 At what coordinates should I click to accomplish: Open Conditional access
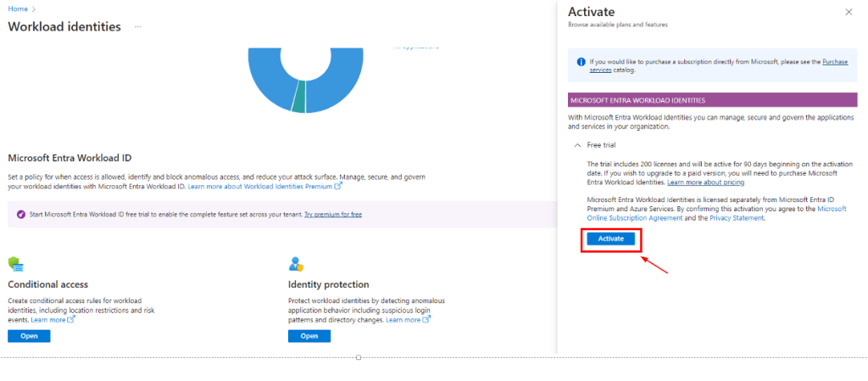coord(29,336)
